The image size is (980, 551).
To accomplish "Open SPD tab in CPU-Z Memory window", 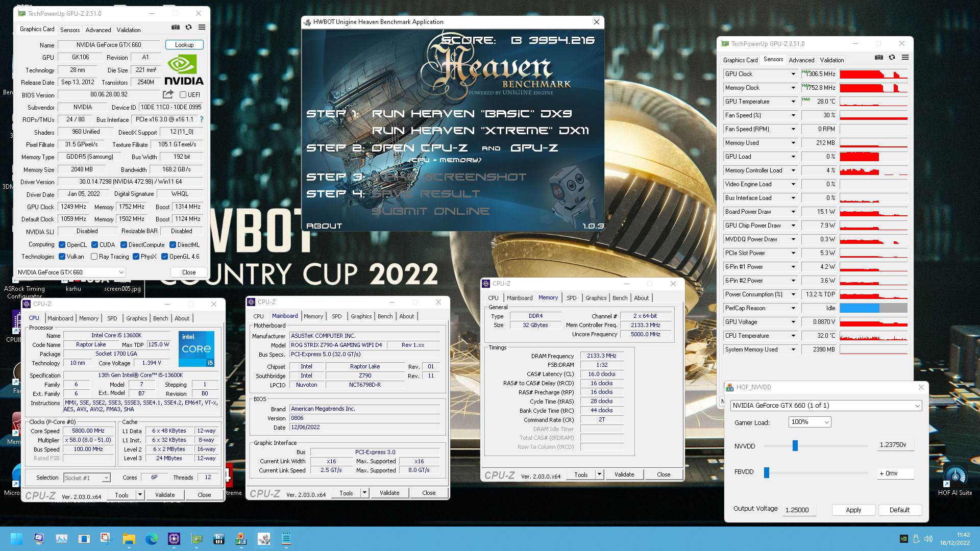I will pos(571,298).
